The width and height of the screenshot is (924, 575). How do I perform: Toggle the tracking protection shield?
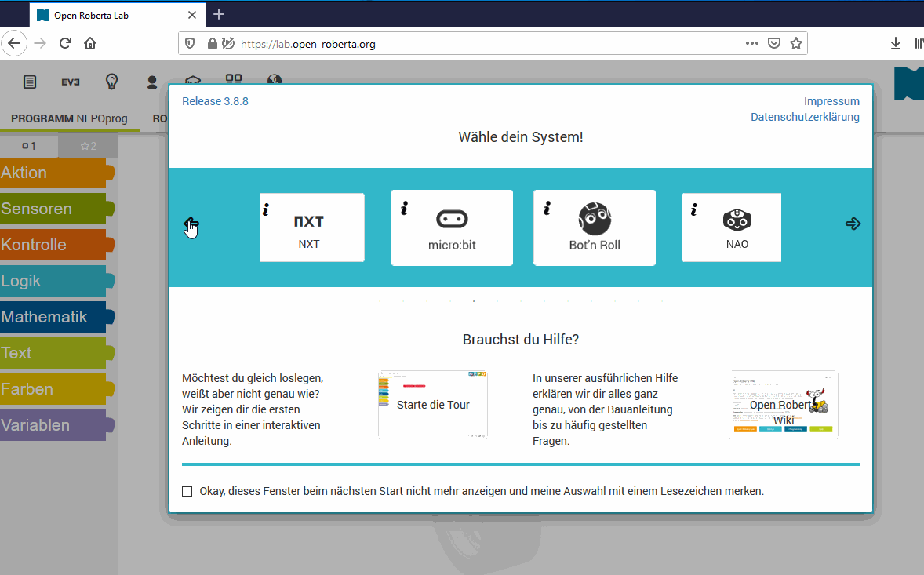coord(190,43)
